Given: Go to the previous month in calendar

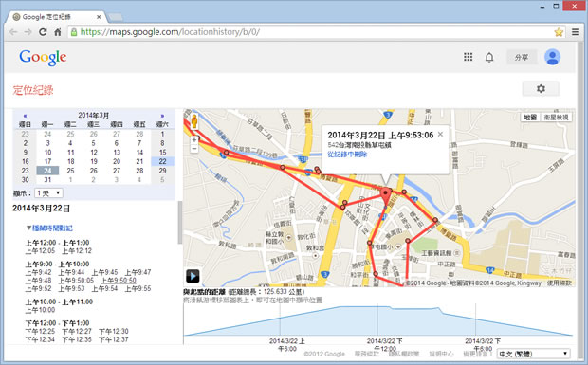Looking at the screenshot, I should point(25,116).
